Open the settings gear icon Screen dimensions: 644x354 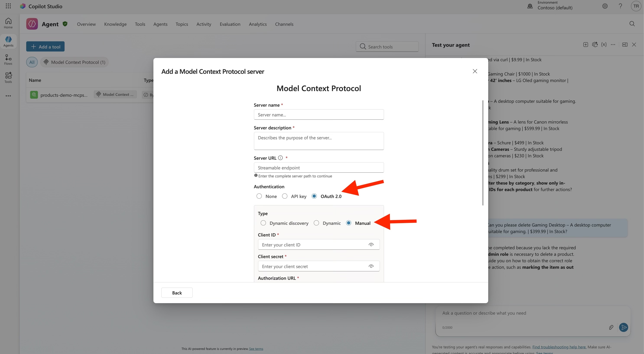click(605, 6)
